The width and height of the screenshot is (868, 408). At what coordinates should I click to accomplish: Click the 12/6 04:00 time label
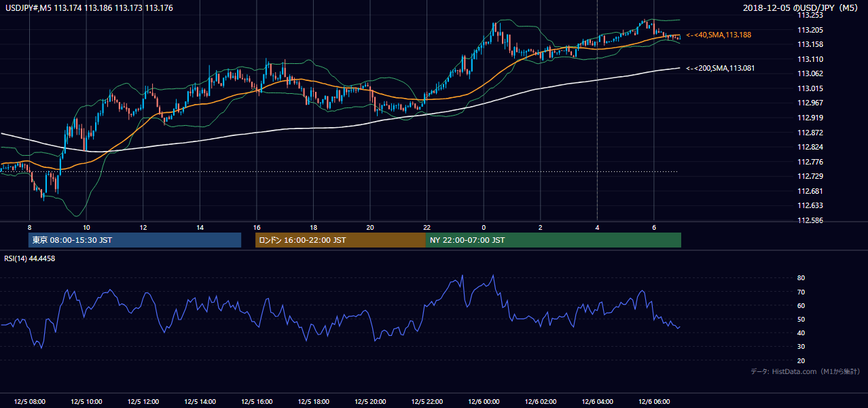[x=597, y=401]
